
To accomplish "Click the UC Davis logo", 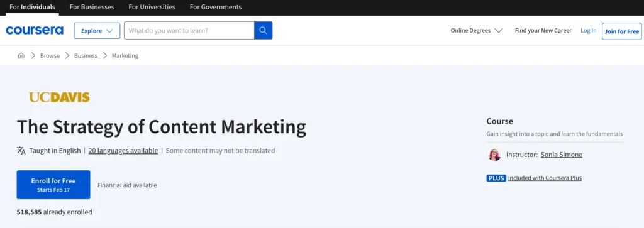I will pos(59,97).
